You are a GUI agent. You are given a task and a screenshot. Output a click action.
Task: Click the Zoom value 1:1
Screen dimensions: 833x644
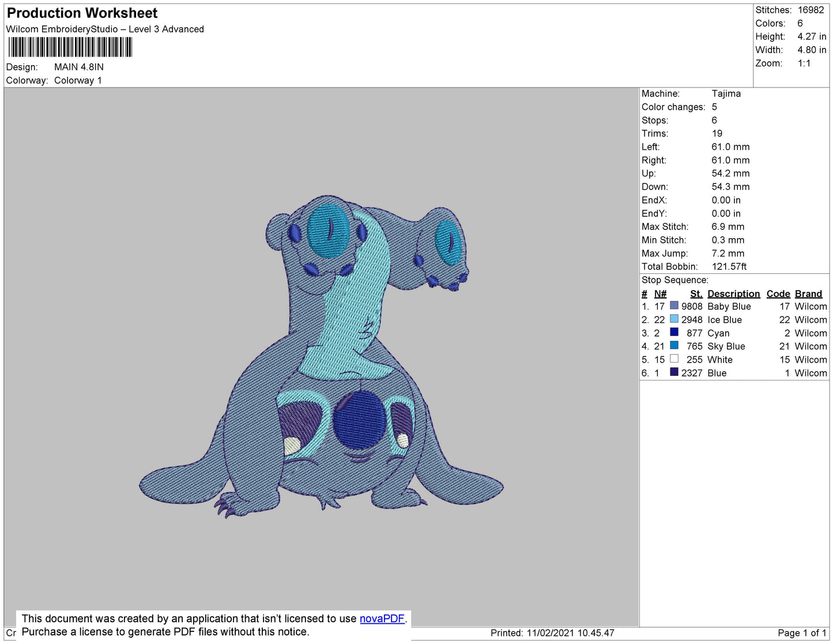[804, 63]
